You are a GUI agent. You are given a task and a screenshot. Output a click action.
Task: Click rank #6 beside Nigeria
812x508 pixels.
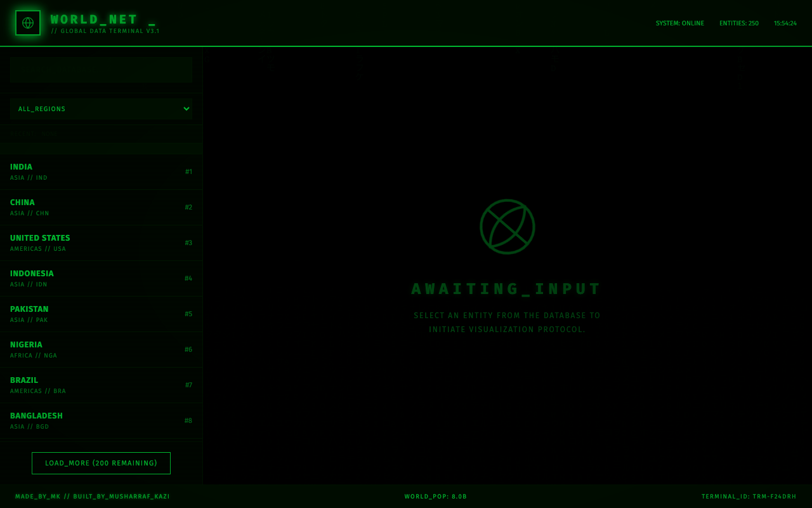[188, 349]
